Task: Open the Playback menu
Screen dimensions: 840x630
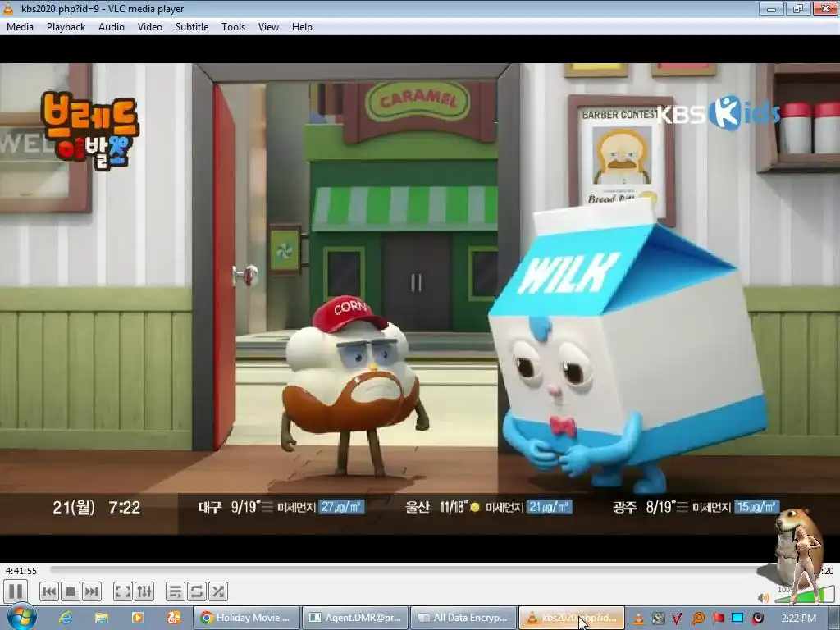Action: coord(66,27)
